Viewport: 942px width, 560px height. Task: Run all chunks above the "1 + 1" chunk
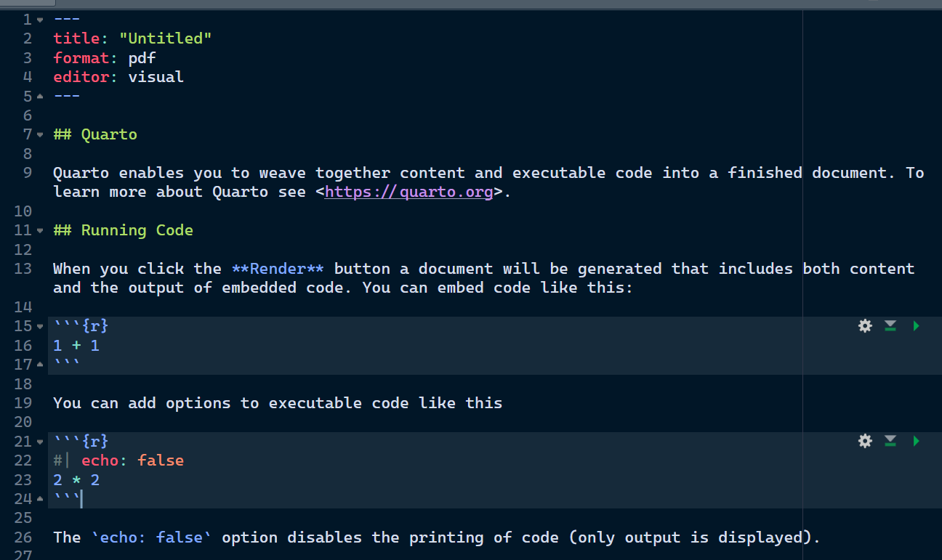[x=890, y=326]
